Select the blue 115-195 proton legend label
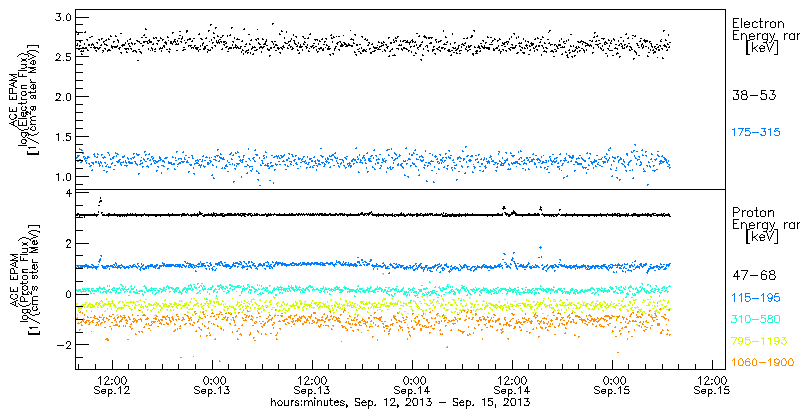 [756, 297]
